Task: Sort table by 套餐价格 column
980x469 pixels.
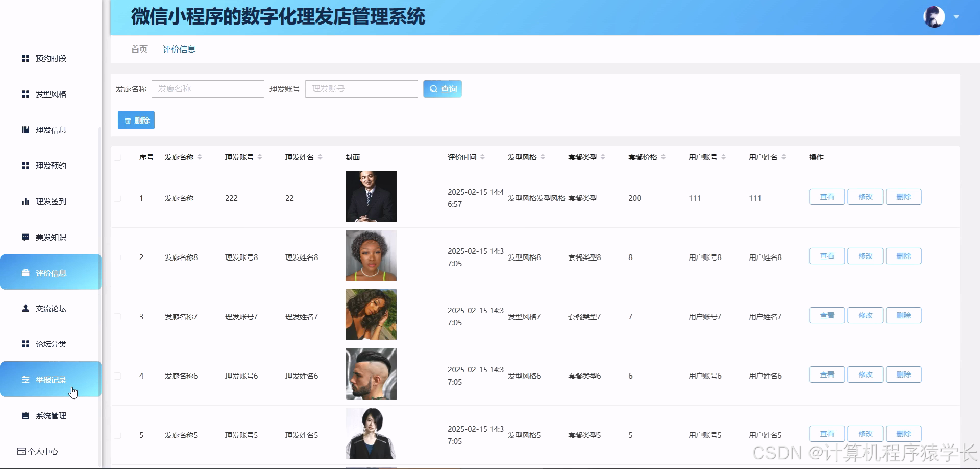Action: pyautogui.click(x=663, y=157)
